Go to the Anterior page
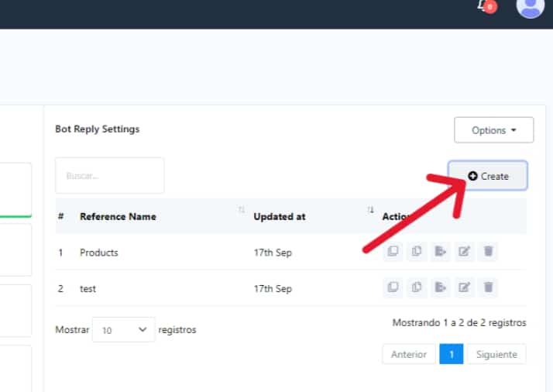The height and width of the screenshot is (392, 553). tap(408, 354)
